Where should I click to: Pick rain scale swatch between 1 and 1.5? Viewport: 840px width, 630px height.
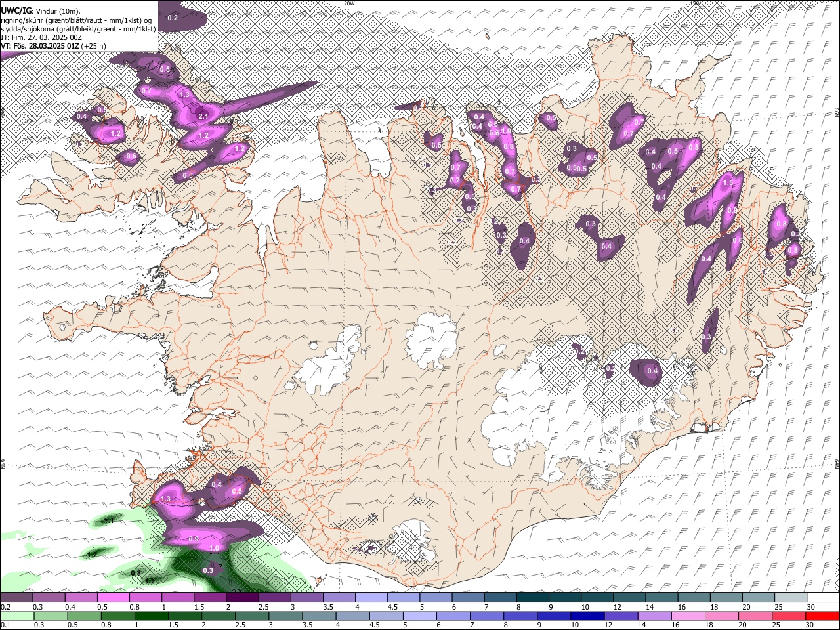point(152,616)
